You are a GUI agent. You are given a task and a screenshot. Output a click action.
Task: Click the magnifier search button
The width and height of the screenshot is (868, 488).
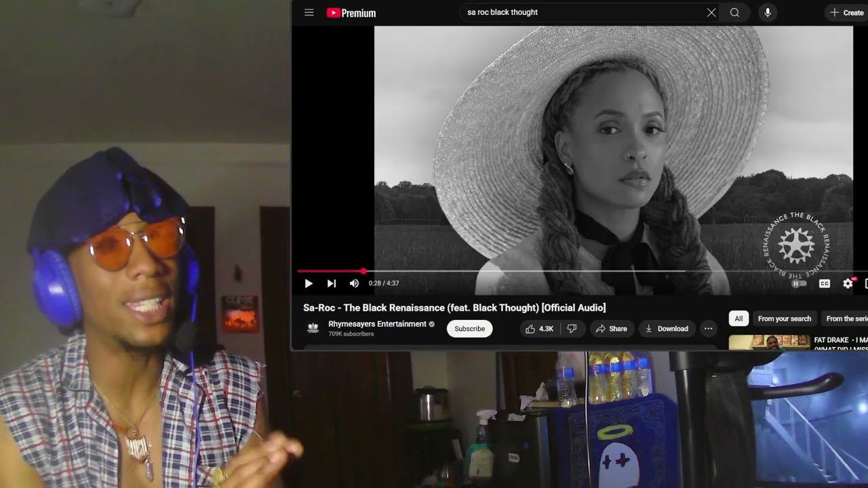tap(734, 12)
